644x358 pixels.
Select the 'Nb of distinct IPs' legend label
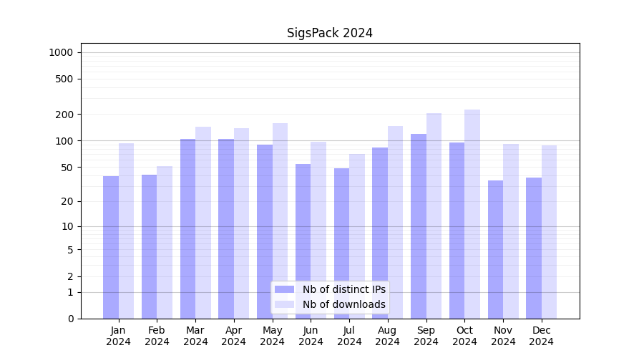pyautogui.click(x=343, y=289)
